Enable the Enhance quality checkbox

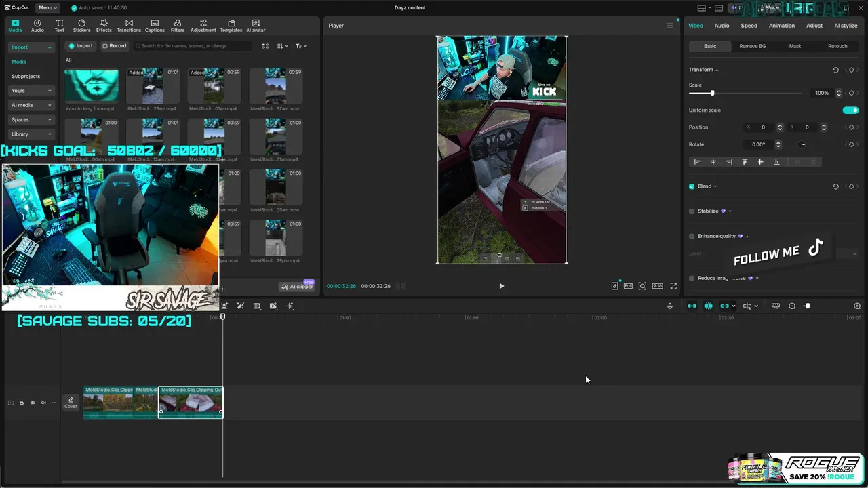tap(692, 237)
